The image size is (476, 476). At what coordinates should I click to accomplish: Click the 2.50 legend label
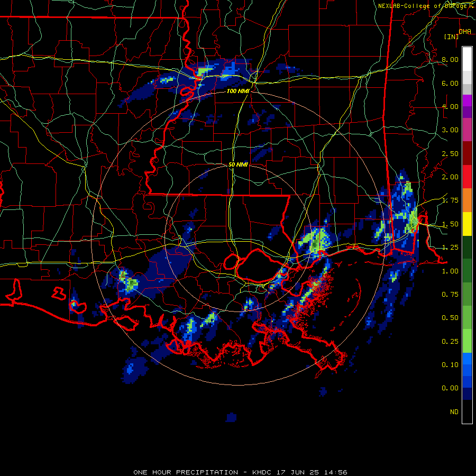point(450,153)
